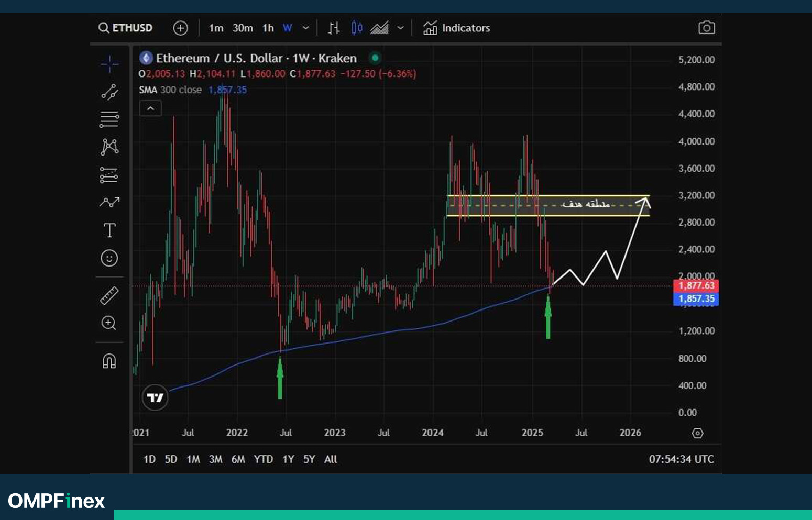Select the 1h timeframe
This screenshot has width=812, height=520.
(x=268, y=28)
